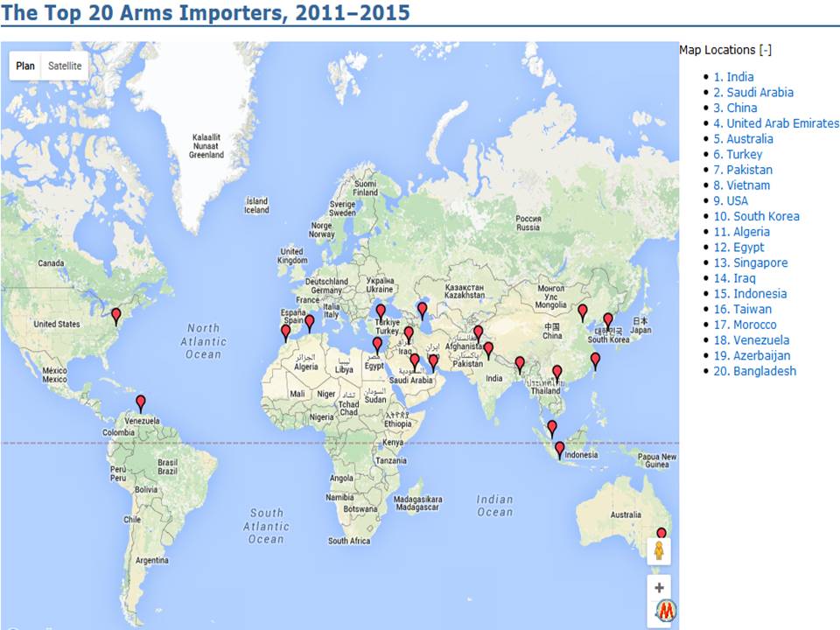Click the red map pin in northern Pakistan
Viewport: 840px width, 630px height.
click(x=479, y=333)
